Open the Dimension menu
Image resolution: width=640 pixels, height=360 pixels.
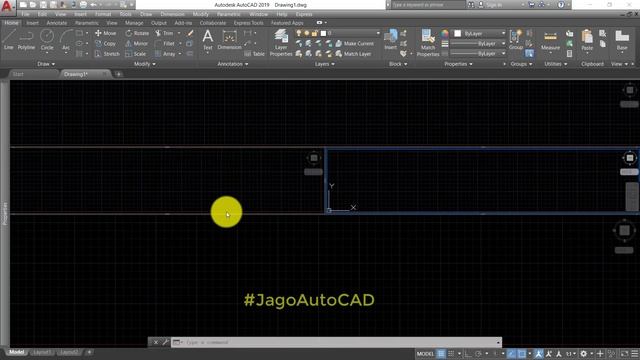[172, 14]
